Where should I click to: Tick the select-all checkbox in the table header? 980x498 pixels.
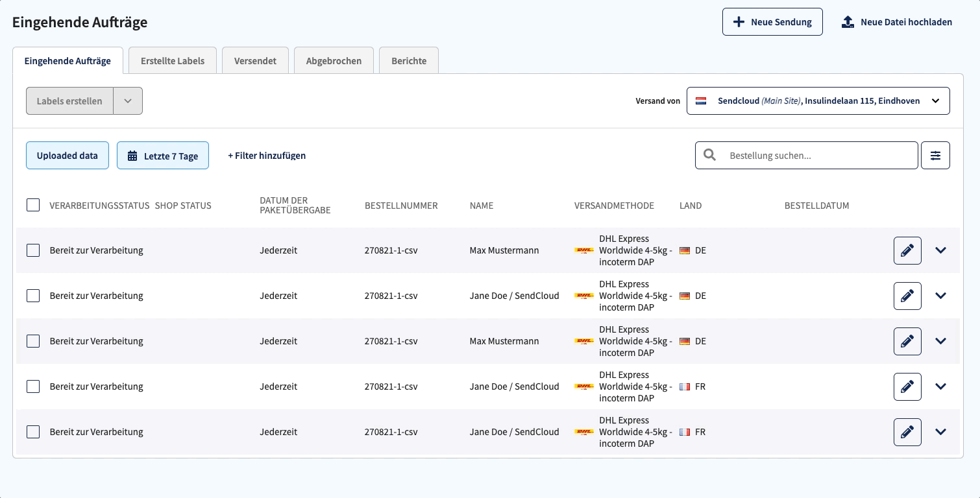pyautogui.click(x=33, y=205)
